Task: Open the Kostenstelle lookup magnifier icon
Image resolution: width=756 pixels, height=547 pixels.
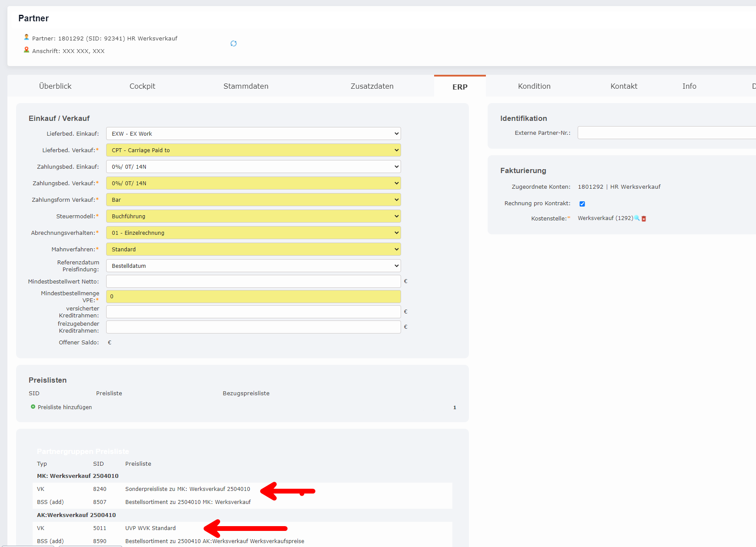Action: pyautogui.click(x=637, y=218)
